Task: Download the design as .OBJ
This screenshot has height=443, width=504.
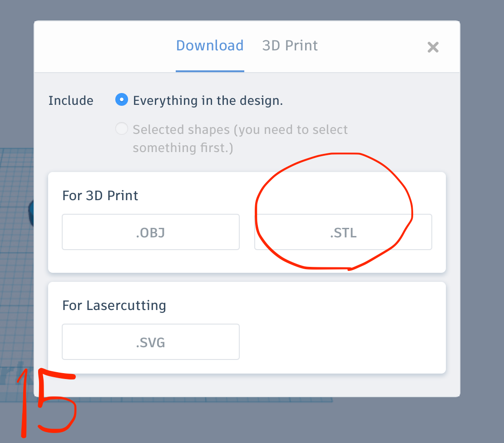Action: click(151, 232)
